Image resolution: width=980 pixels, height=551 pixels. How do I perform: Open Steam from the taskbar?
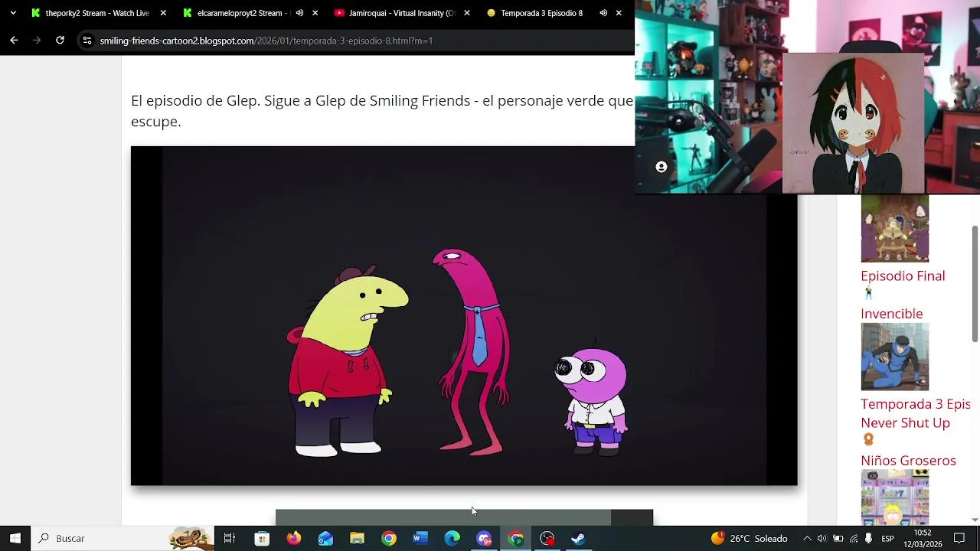[578, 538]
